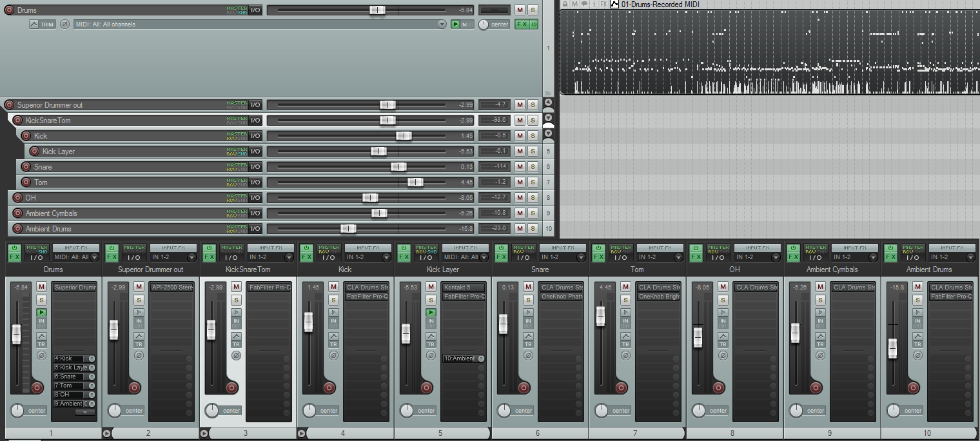This screenshot has height=441, width=980.
Task: Open the MIDI All channels input dropdown
Action: click(442, 24)
